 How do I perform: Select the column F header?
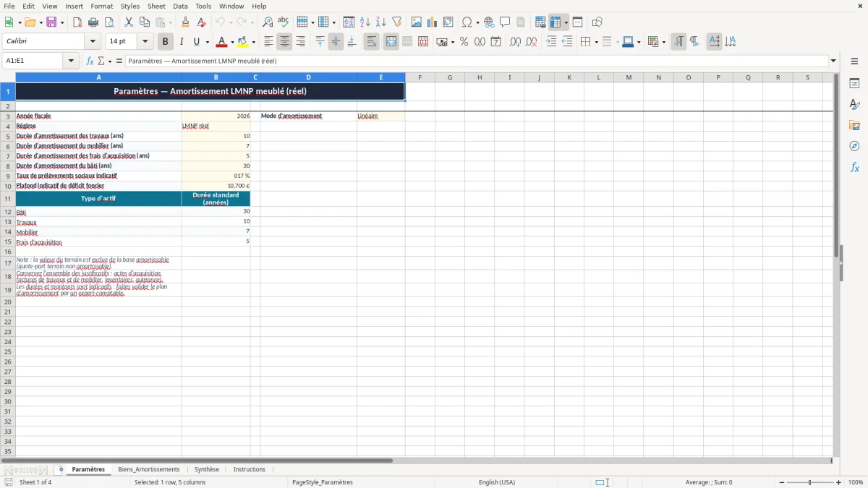point(420,77)
